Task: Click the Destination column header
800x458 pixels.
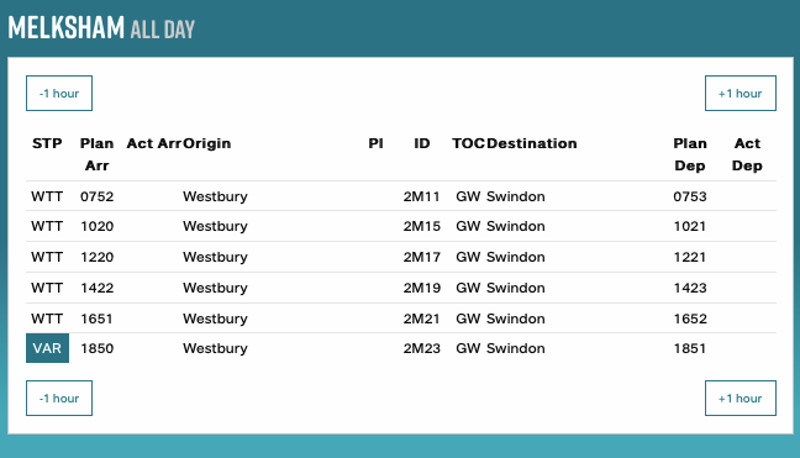Action: click(532, 143)
